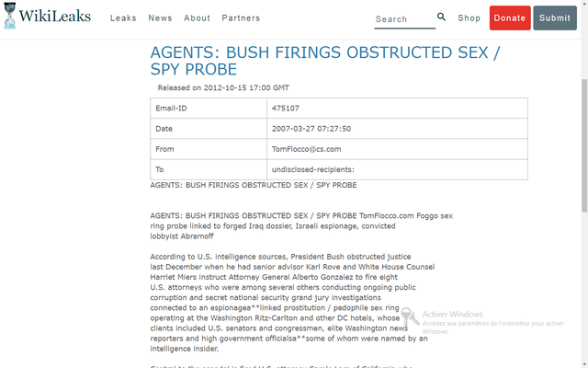Viewport: 588px width, 368px height.
Task: Click the WikiLeaks hourglass logo icon
Action: [10, 16]
